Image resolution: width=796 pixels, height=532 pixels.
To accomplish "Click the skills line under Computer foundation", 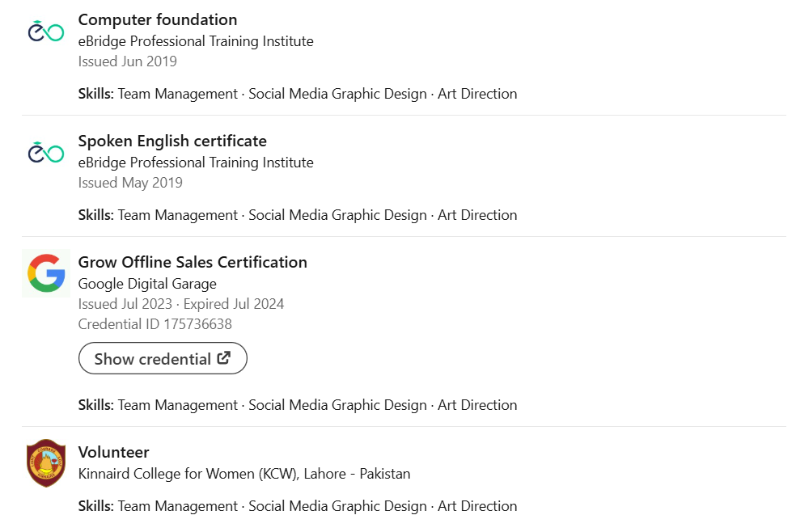I will point(298,94).
